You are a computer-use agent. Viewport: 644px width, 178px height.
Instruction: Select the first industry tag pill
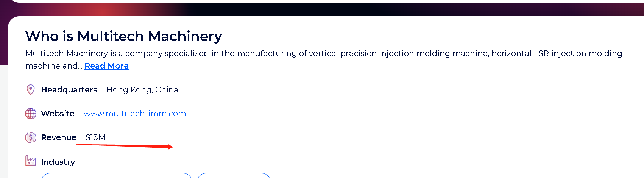tap(116, 176)
